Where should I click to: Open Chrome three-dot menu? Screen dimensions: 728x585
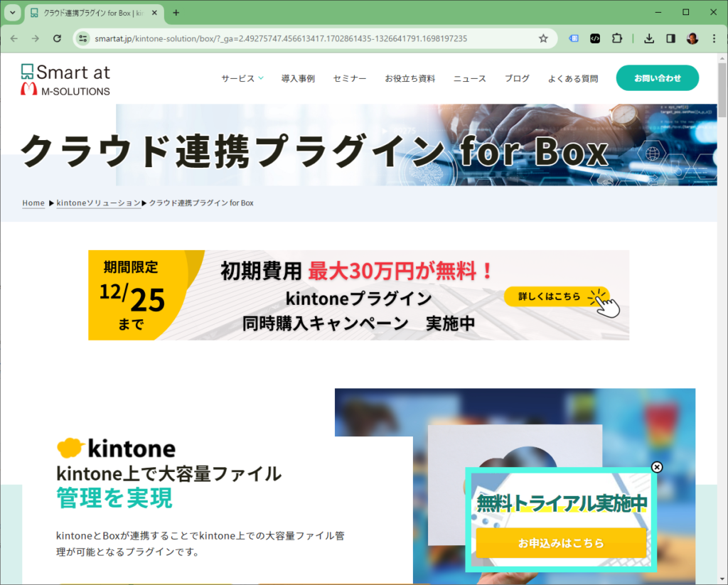tap(714, 38)
